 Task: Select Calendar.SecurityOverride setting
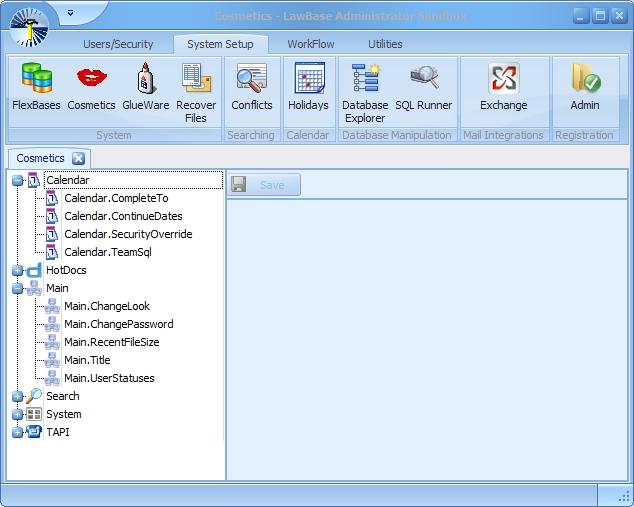128,234
